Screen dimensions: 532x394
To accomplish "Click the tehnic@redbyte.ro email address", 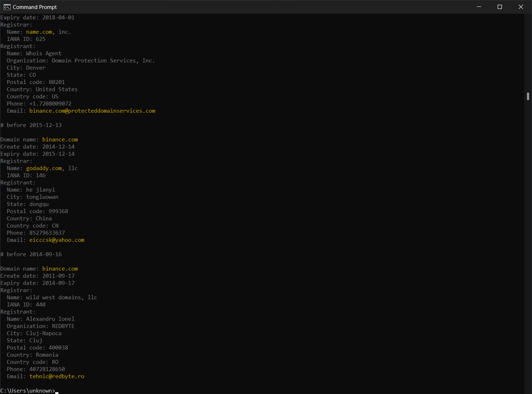I will [x=57, y=376].
